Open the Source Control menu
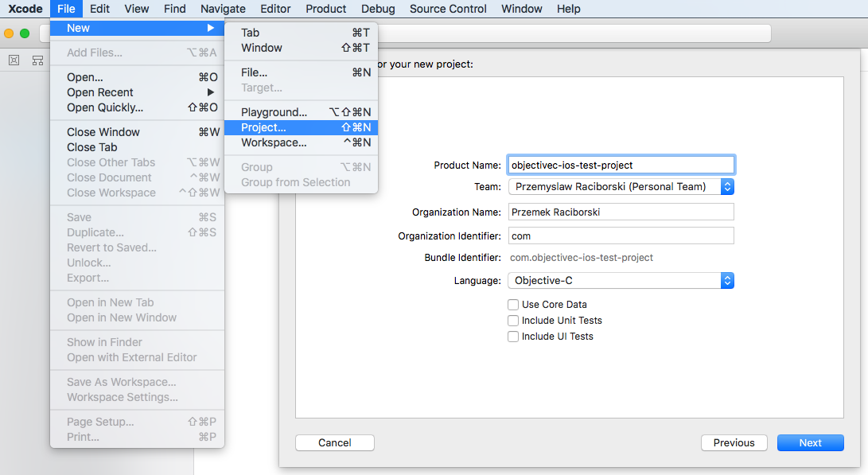Screen dimensions: 868x475 pos(448,9)
